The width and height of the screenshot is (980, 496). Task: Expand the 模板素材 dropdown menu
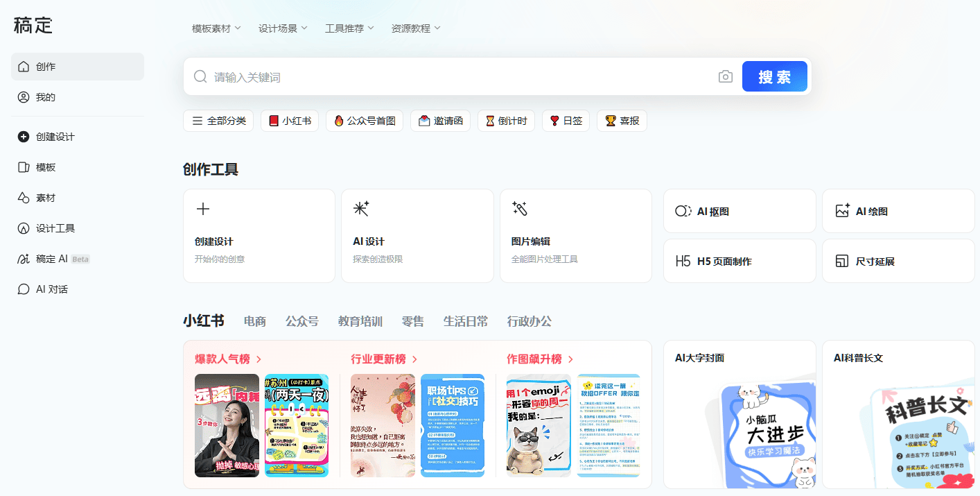tap(216, 28)
